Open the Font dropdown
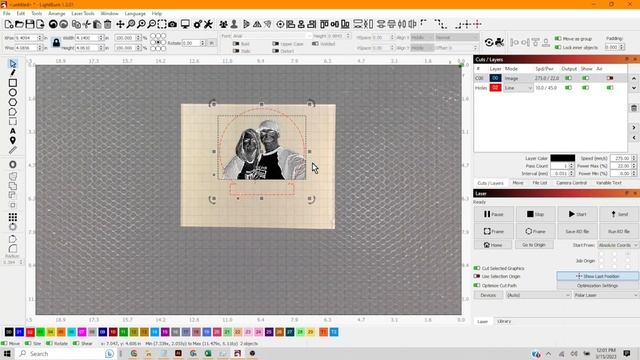The image size is (640, 360). coord(272,36)
